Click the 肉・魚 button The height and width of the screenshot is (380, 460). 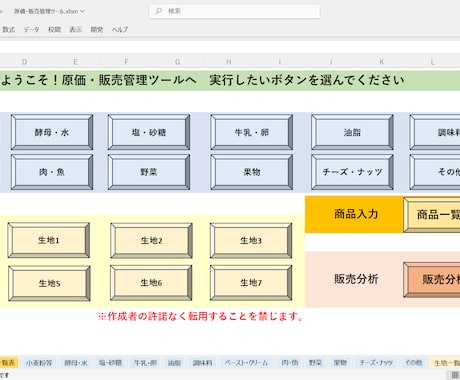click(x=52, y=172)
